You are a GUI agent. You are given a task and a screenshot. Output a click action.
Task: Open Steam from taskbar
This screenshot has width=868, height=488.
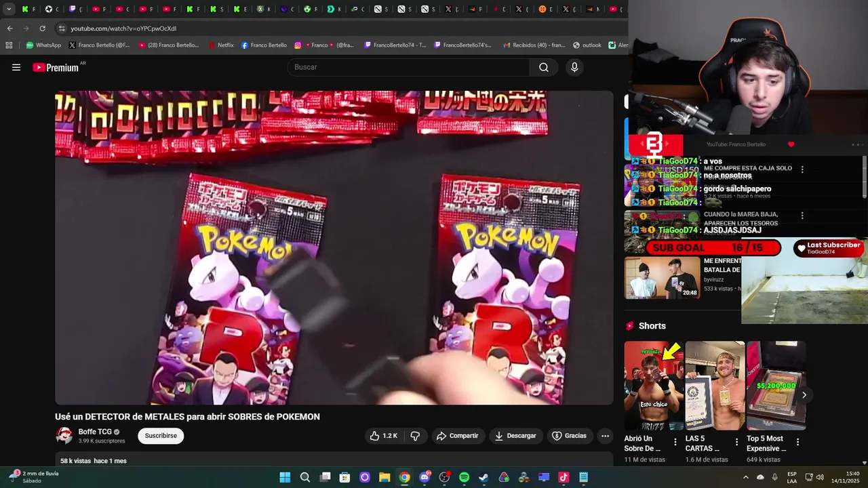484,477
